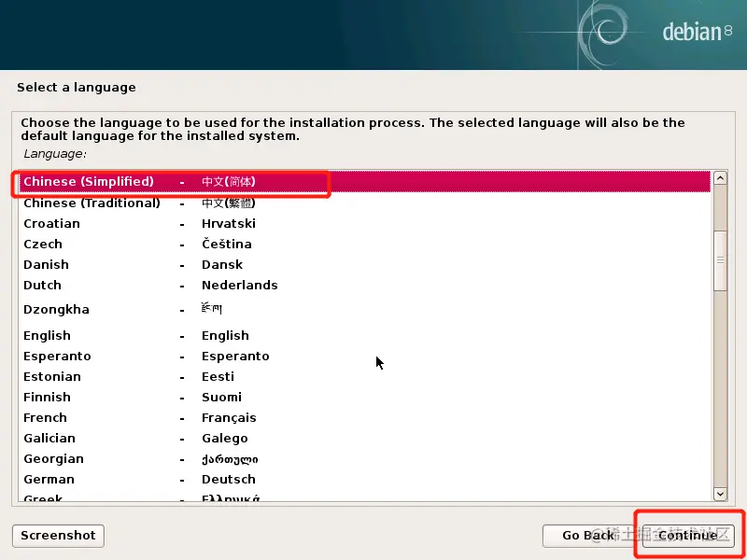Select Chinese (Simplified) language row

(365, 182)
